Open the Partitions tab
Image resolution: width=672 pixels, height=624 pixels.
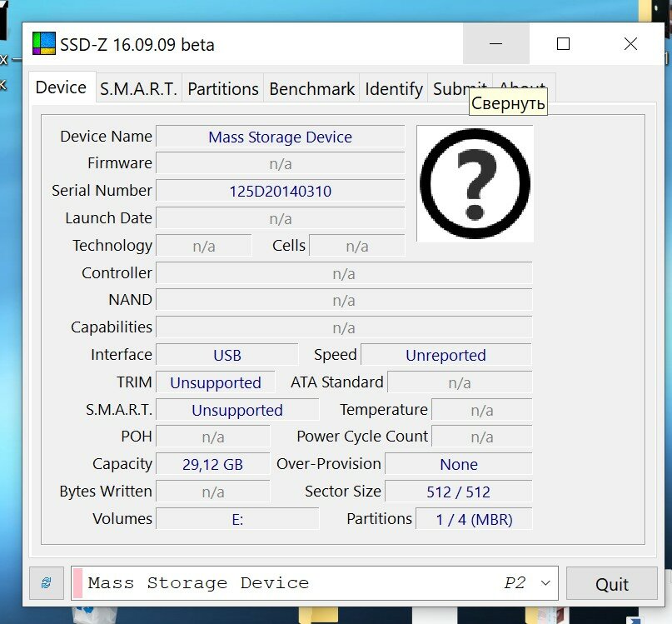(223, 89)
